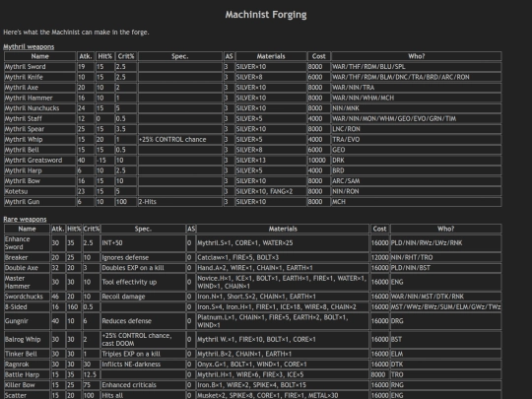The image size is (532, 399).
Task: Select the 'Master Hammer' name cell
Action: click(x=28, y=282)
